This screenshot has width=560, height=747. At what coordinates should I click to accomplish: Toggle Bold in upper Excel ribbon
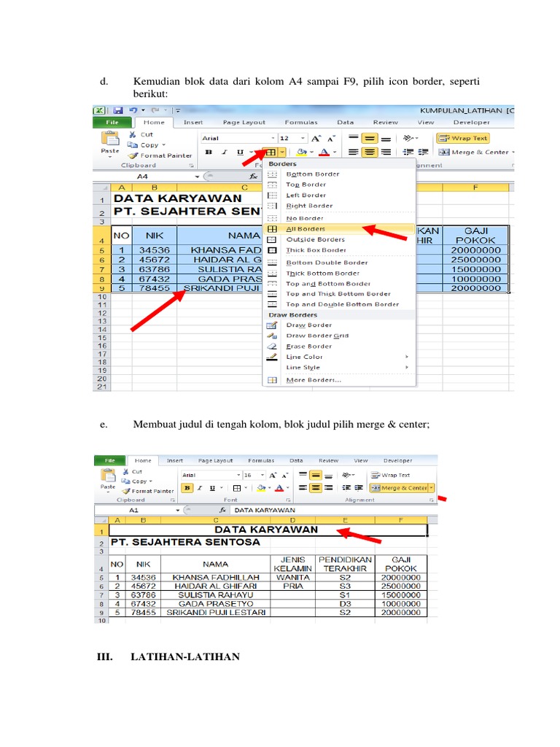[209, 152]
